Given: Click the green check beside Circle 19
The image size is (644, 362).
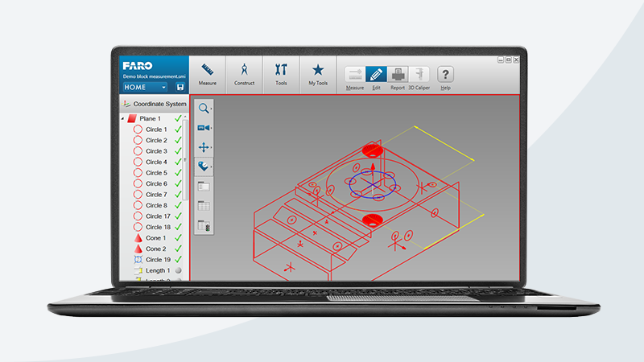Looking at the screenshot, I should pos(178,259).
